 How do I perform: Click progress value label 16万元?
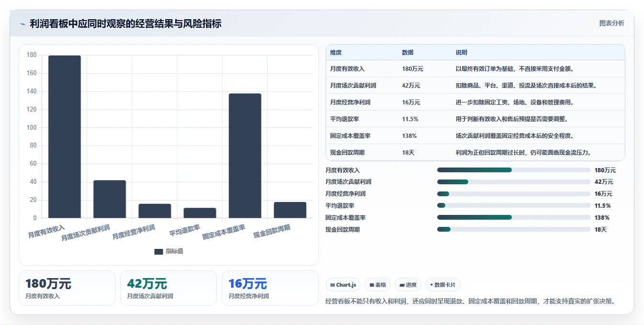point(603,194)
